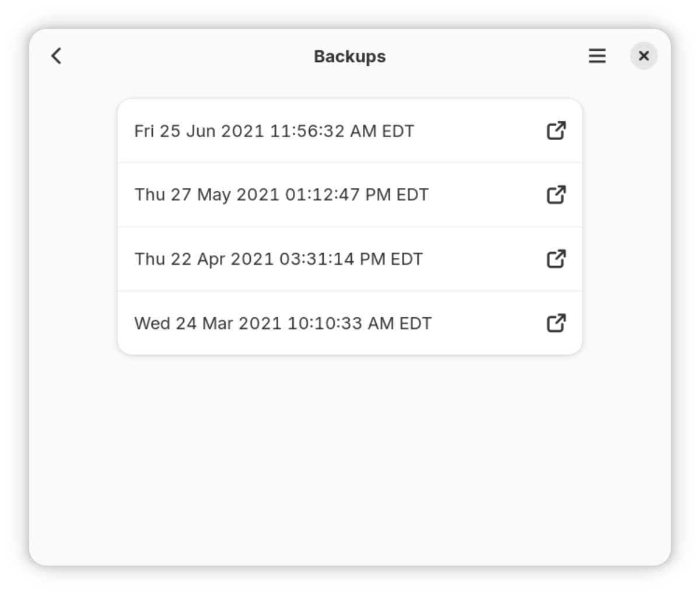The width and height of the screenshot is (700, 595).
Task: Click empty area below the backup list
Action: (350, 455)
